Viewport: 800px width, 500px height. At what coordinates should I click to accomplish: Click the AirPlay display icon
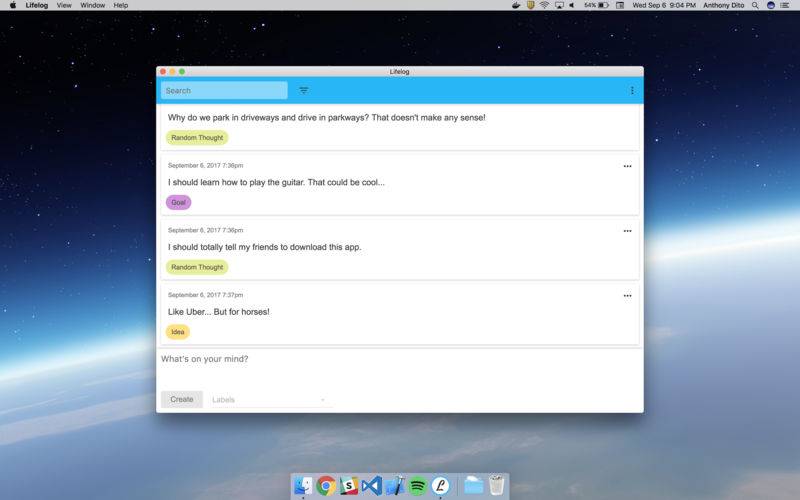pos(559,5)
